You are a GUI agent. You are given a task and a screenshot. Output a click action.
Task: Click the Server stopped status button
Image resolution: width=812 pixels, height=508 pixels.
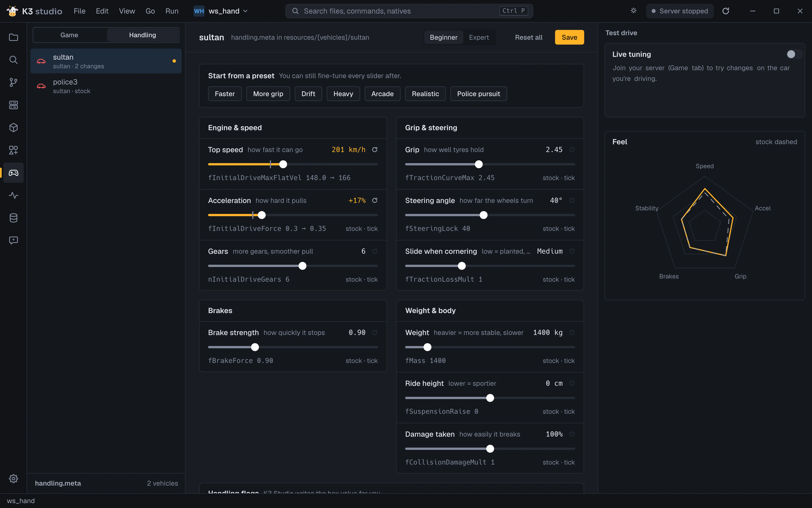pyautogui.click(x=680, y=11)
